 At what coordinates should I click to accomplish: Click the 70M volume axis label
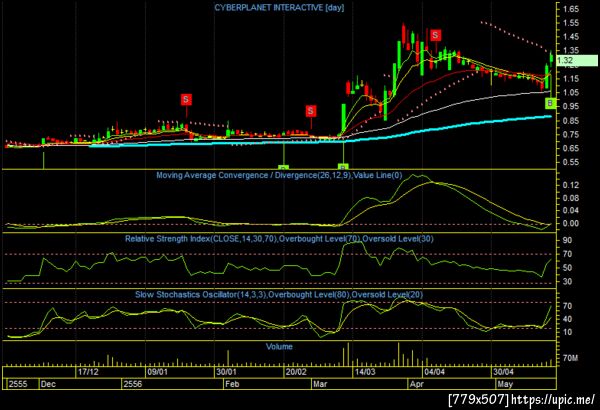(x=570, y=358)
